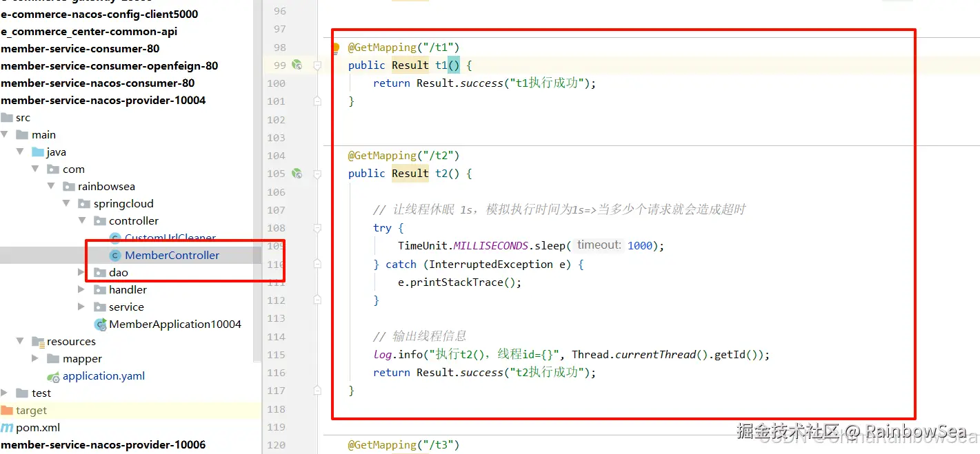The image size is (980, 454).
Task: Fold the t1 method at line 99
Action: (317, 65)
